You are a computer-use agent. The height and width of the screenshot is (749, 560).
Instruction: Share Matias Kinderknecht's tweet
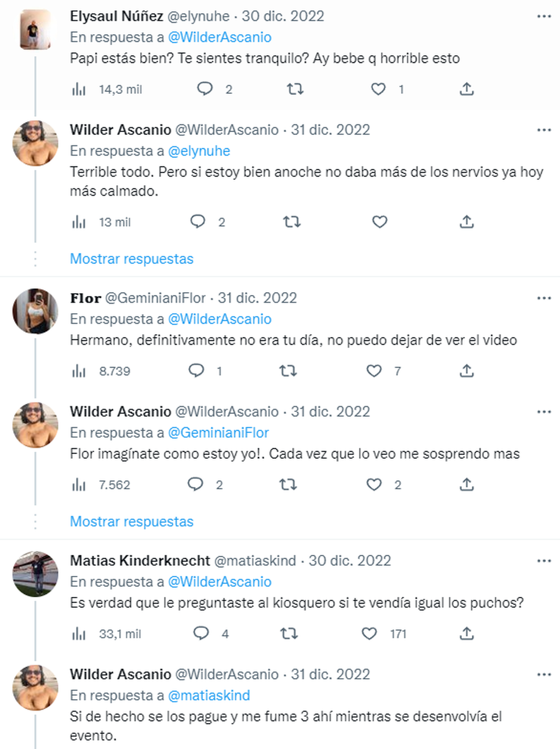(x=467, y=633)
